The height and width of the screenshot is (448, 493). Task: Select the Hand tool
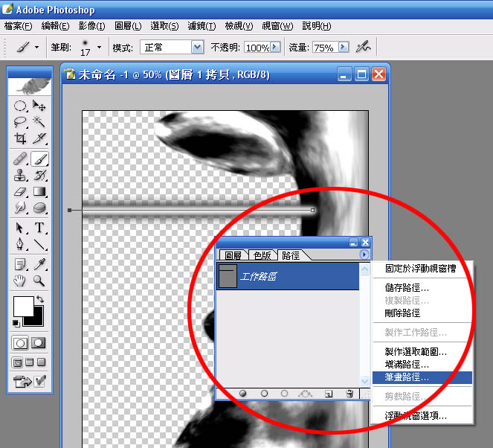[x=21, y=281]
